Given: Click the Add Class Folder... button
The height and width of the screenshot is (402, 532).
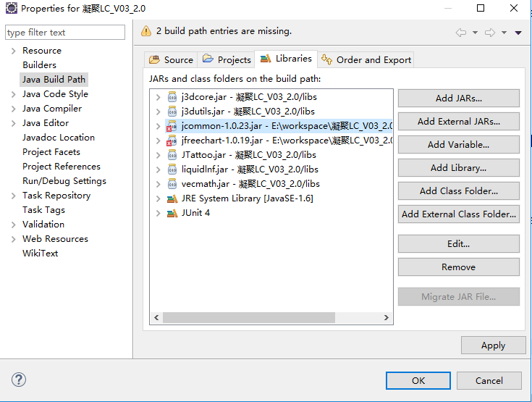Looking at the screenshot, I should 458,190.
